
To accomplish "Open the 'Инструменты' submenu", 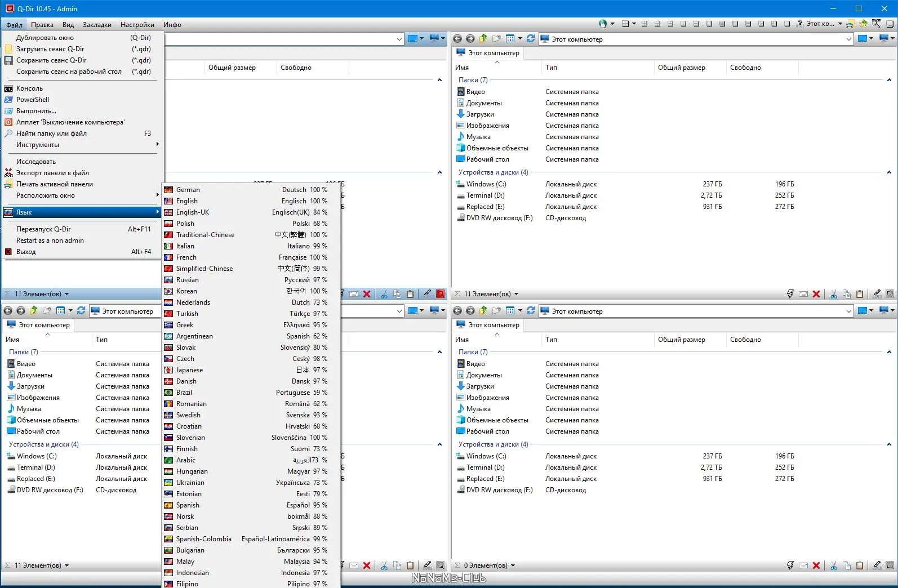I will (82, 145).
